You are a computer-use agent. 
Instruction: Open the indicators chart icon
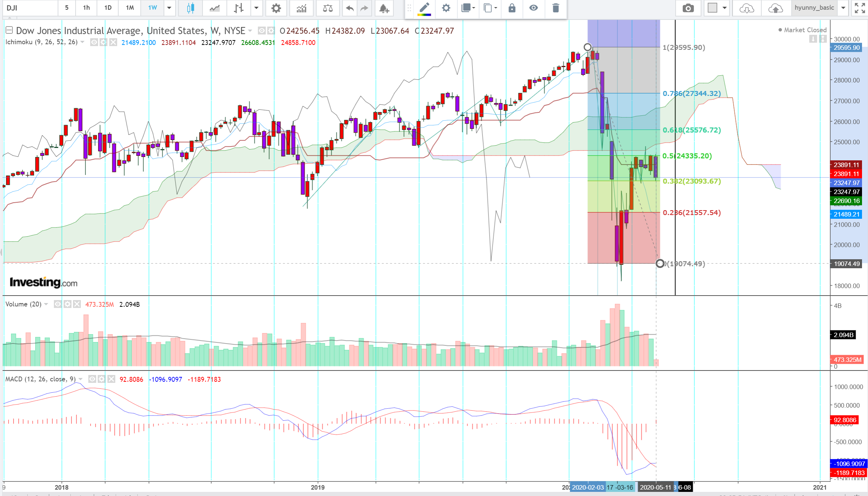(301, 8)
